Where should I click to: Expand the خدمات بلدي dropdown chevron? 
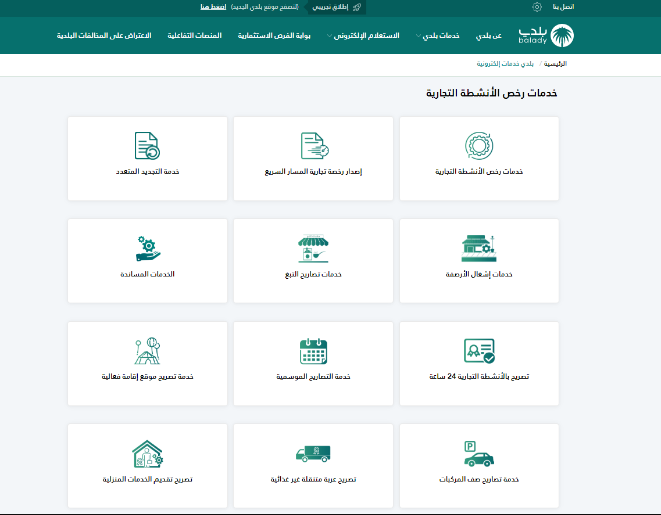coord(418,36)
